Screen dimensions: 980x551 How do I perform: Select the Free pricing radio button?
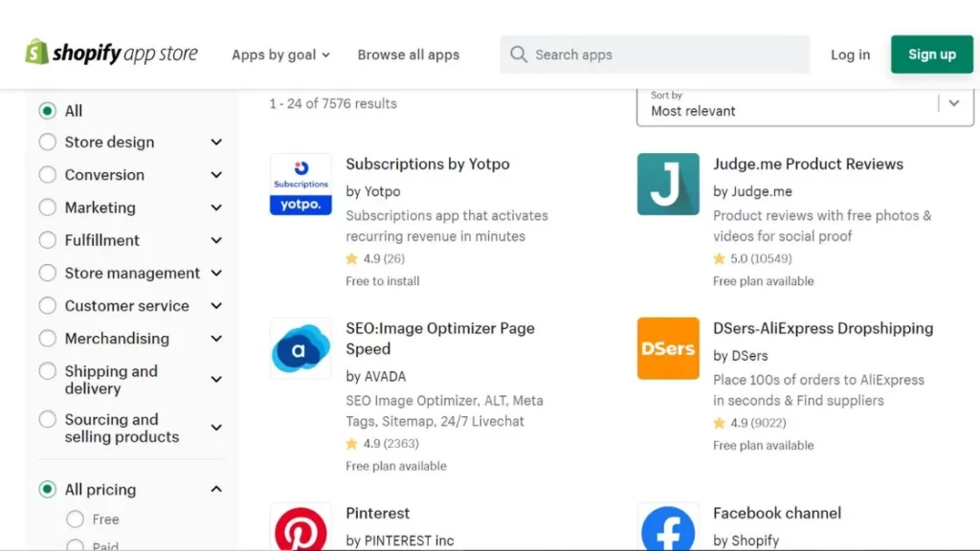pyautogui.click(x=75, y=519)
